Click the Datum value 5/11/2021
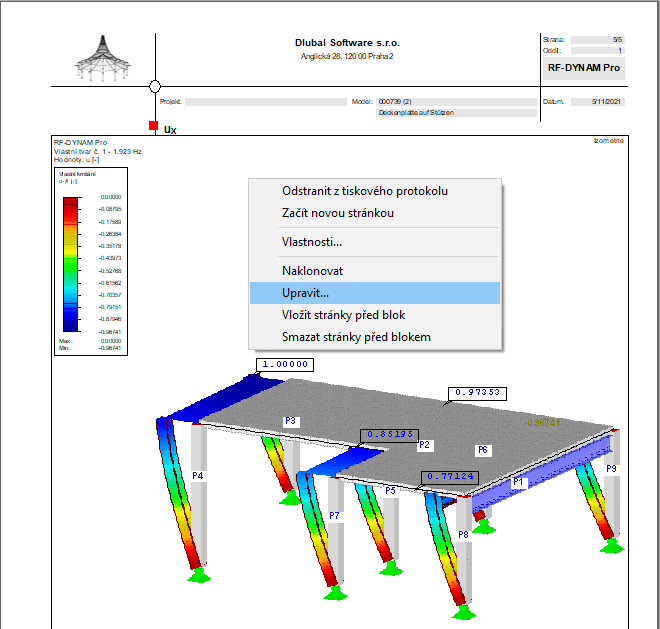Screen dimensions: 660x629 pos(598,102)
